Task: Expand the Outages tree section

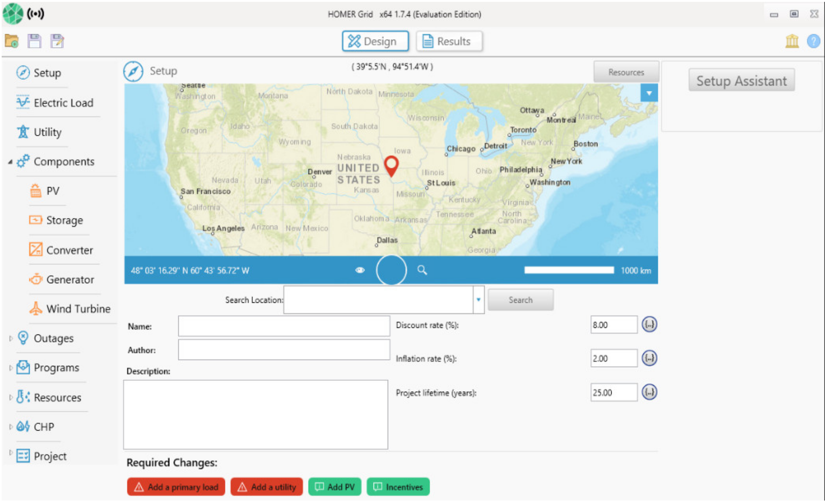Action: coord(11,338)
